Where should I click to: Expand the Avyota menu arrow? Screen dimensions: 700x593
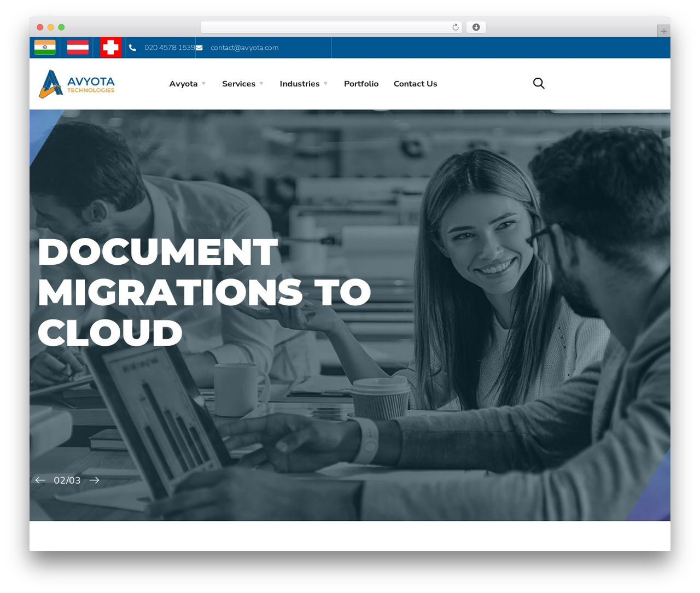203,84
